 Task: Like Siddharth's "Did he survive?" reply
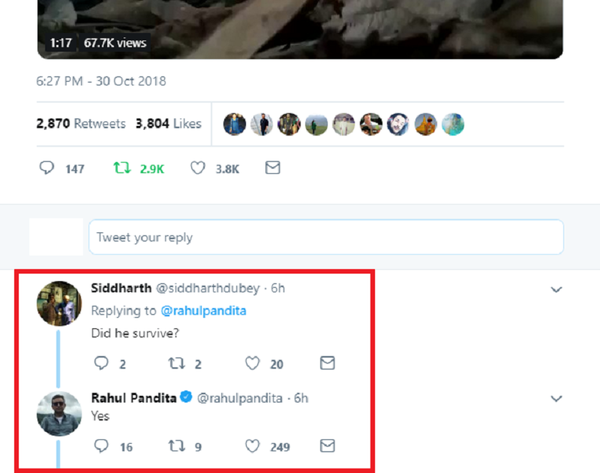click(251, 363)
